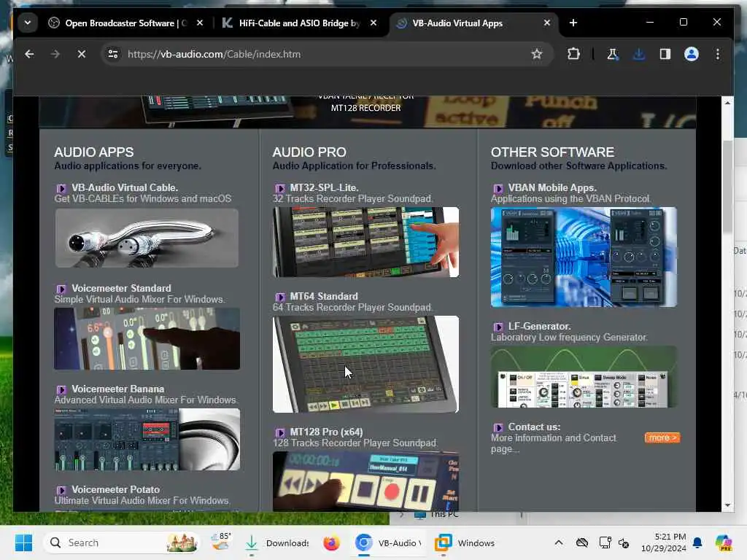The width and height of the screenshot is (747, 560).
Task: Click page scrollbar down arrow
Action: [x=727, y=505]
